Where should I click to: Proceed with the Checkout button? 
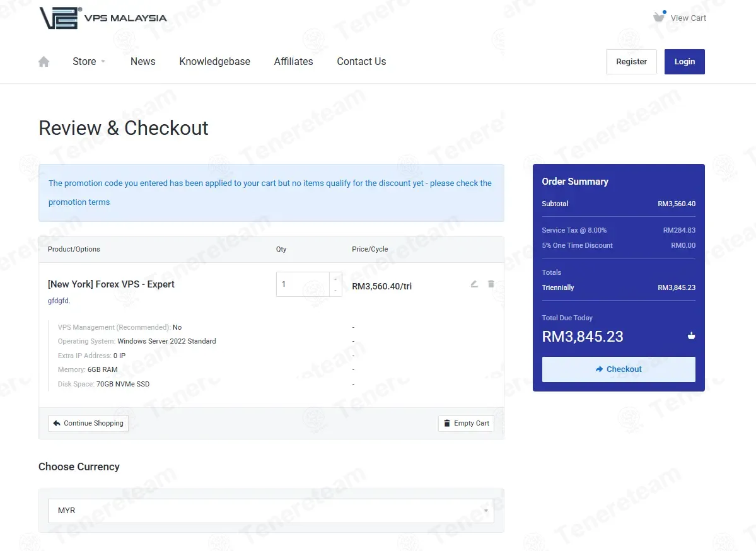(x=619, y=369)
